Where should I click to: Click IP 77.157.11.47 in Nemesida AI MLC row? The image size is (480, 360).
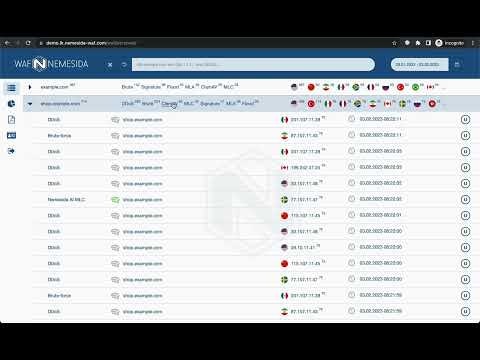(304, 200)
